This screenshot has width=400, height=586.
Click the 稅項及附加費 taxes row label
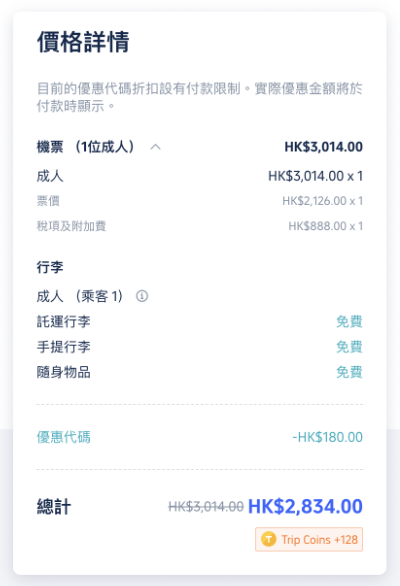click(71, 226)
